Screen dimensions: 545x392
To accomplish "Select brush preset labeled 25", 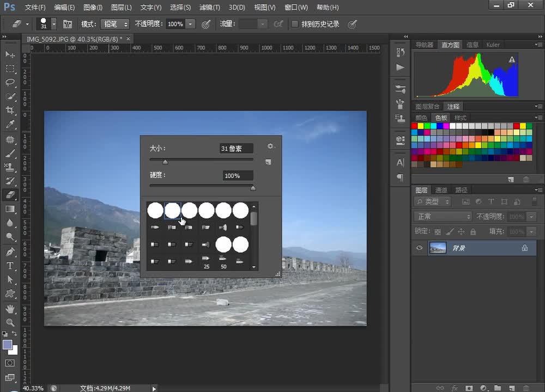I will coord(207,262).
